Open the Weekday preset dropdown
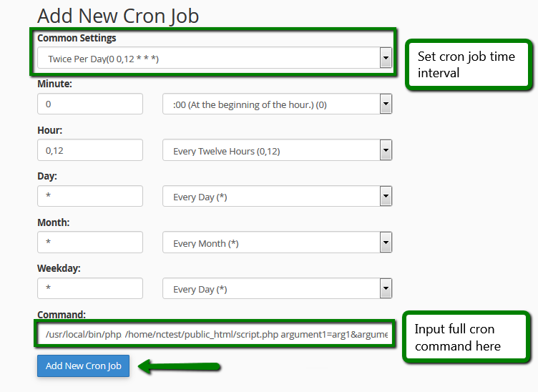Screen dimensions: 538x392 tap(272, 289)
